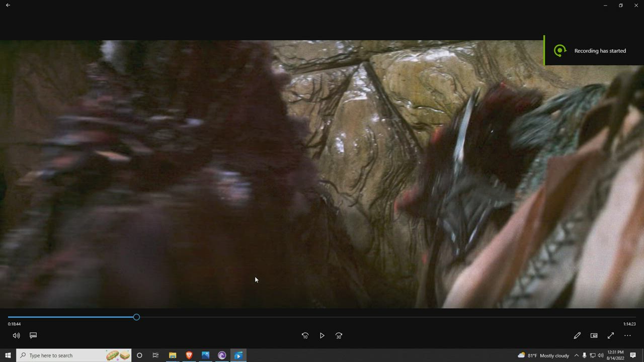The image size is (644, 362).
Task: Open File Explorer from the taskbar
Action: 173,355
